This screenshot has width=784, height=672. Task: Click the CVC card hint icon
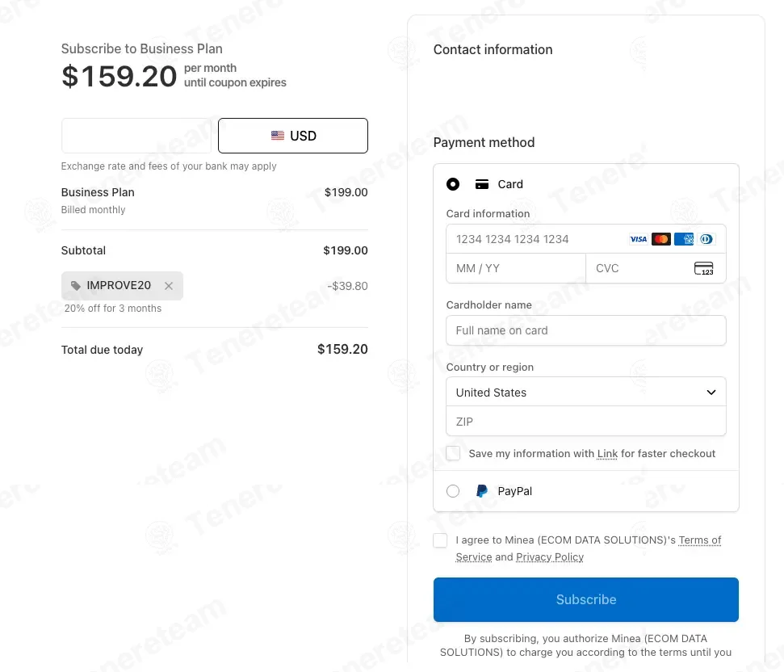click(x=703, y=268)
